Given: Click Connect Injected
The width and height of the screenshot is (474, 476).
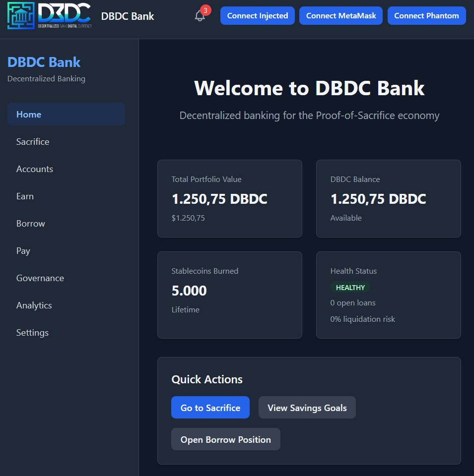Looking at the screenshot, I should (x=257, y=15).
